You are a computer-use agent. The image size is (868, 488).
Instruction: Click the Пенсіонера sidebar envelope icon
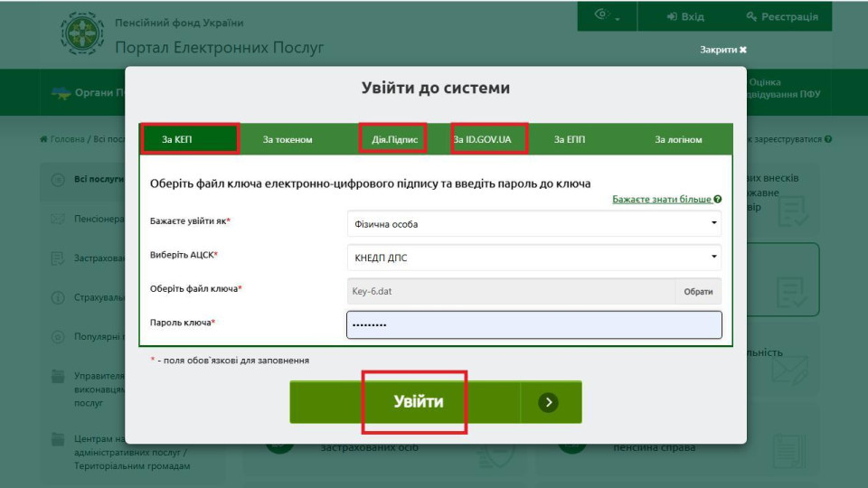[58, 219]
